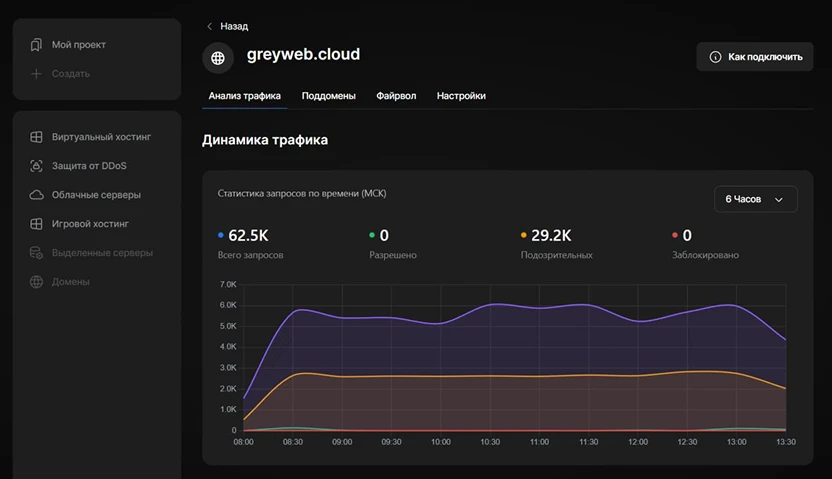
Task: Open the 6 Часов time range dropdown
Action: (755, 199)
